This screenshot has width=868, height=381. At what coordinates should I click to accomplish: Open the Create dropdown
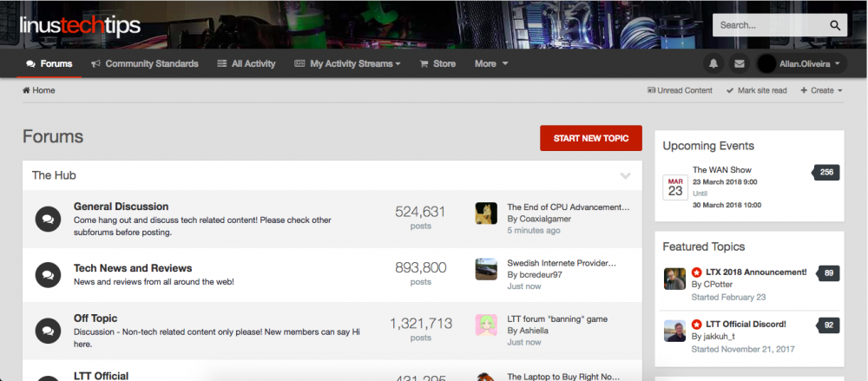821,90
